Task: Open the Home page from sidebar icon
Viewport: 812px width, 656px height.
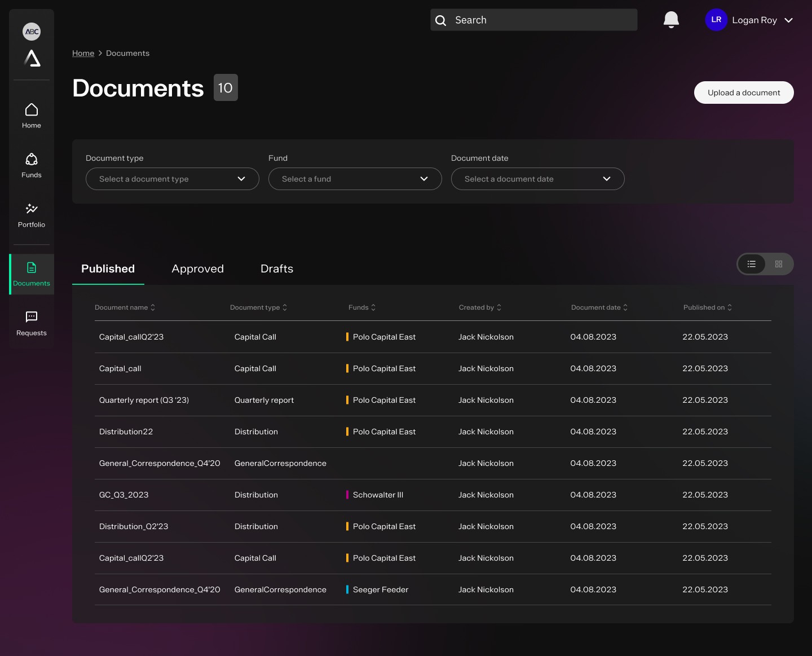Action: (32, 110)
